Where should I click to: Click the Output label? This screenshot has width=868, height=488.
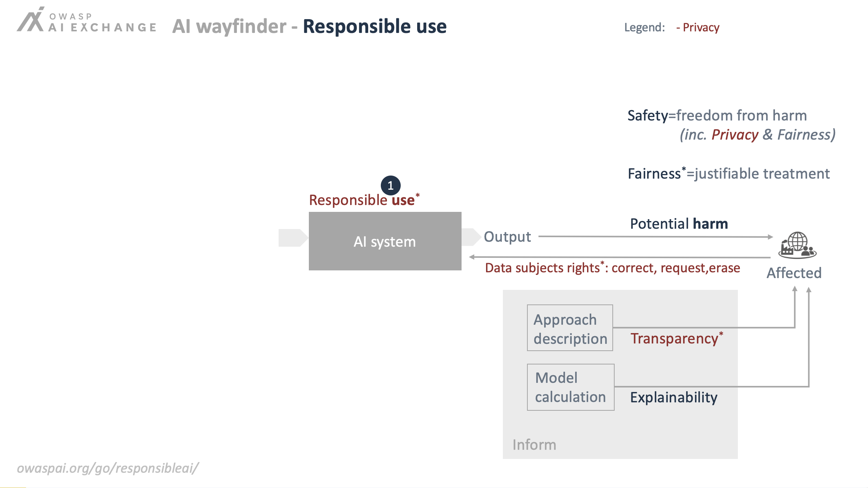point(507,237)
